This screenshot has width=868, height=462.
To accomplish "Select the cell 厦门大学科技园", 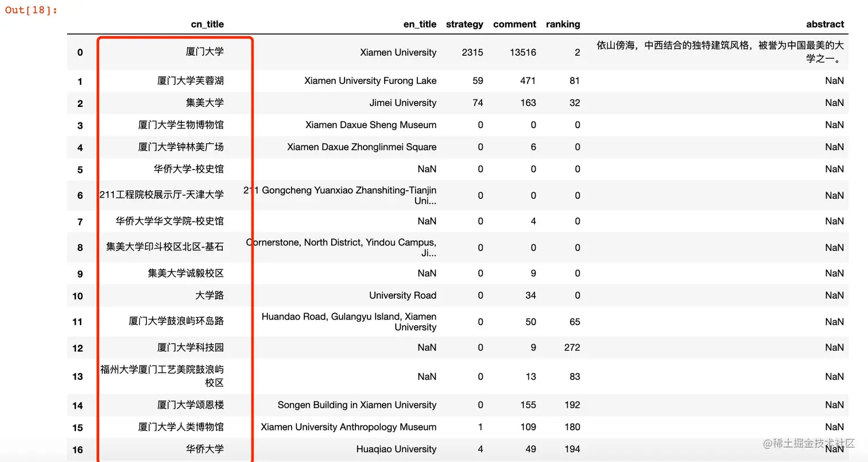I will click(x=191, y=347).
